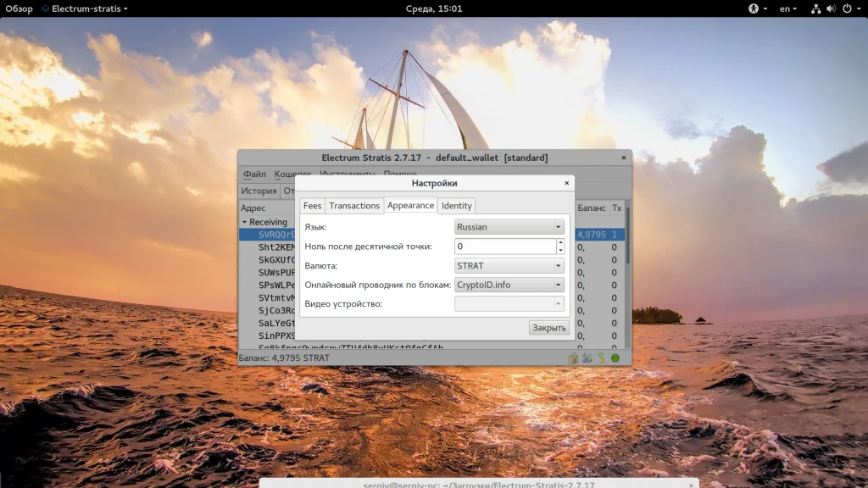Switch to the Fees tab
The image size is (868, 488).
coord(312,206)
